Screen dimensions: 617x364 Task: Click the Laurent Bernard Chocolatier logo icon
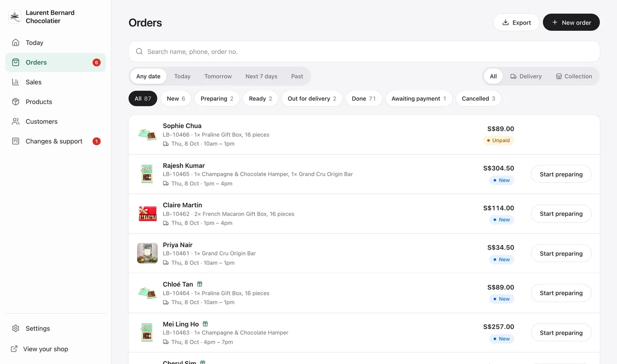(x=15, y=17)
